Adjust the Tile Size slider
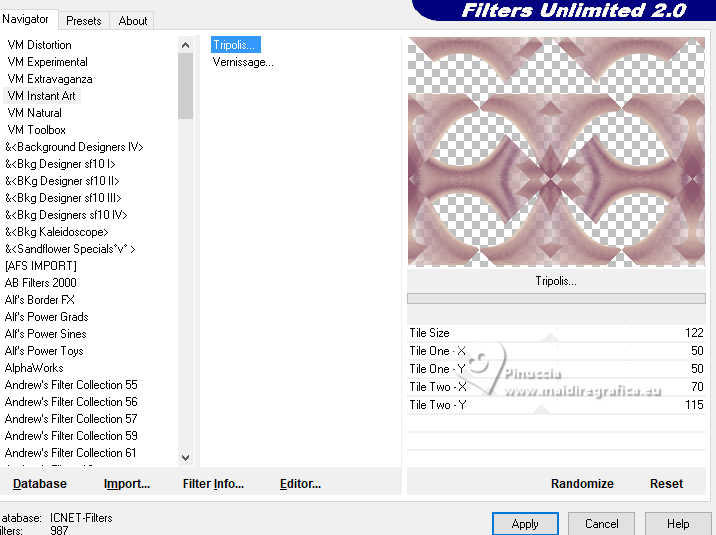Viewport: 716px width, 535px height. click(x=556, y=333)
